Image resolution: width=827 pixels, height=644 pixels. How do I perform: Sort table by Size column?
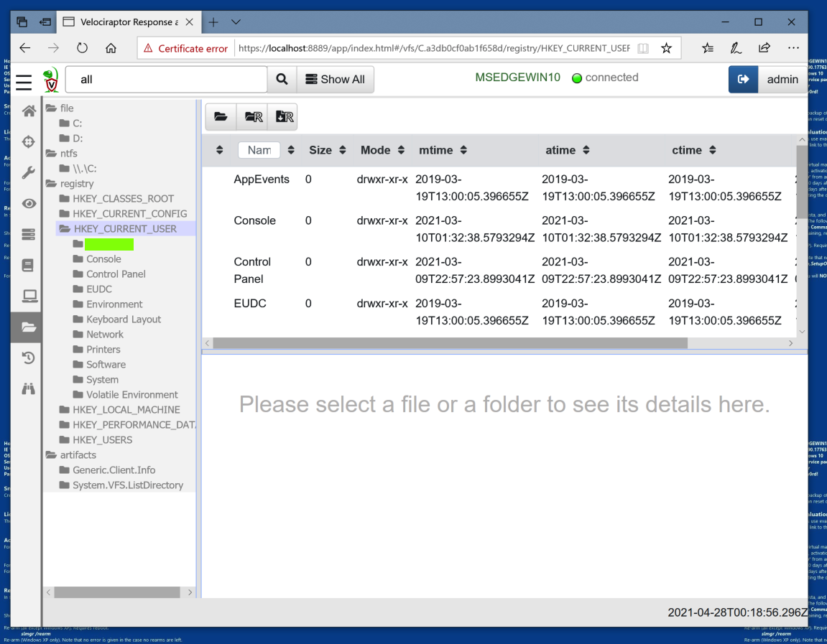click(327, 150)
